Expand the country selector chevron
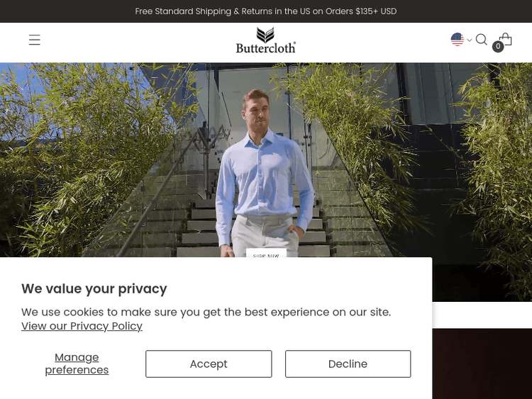 point(470,40)
